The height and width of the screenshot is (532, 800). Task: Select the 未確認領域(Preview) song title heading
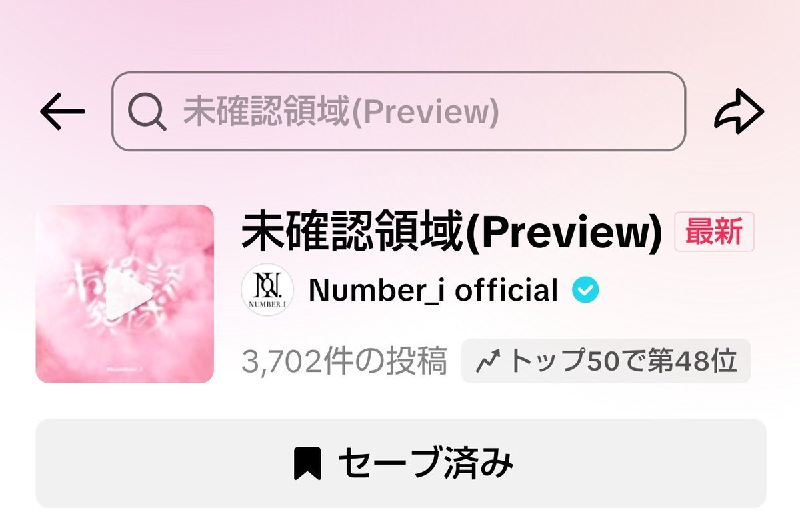click(x=453, y=233)
